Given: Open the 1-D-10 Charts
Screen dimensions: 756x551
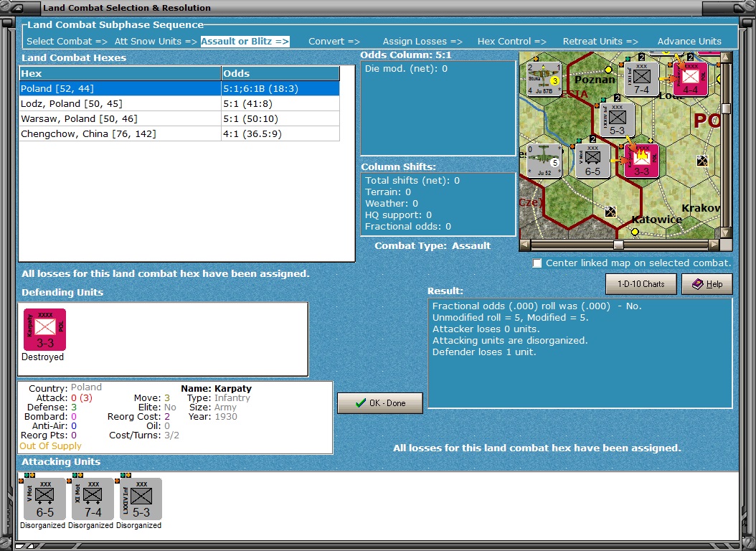Looking at the screenshot, I should click(641, 284).
